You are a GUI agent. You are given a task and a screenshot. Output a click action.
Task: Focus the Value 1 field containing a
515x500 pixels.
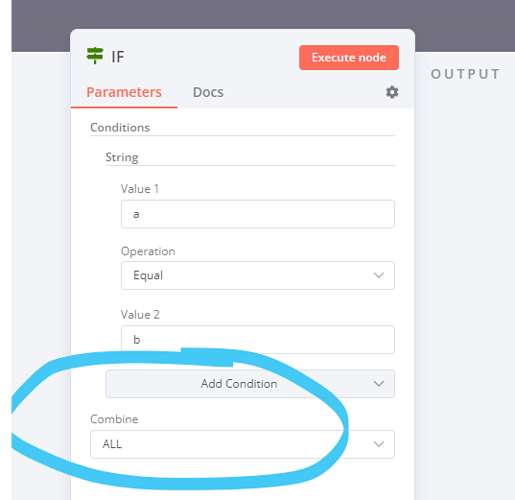[x=258, y=214]
